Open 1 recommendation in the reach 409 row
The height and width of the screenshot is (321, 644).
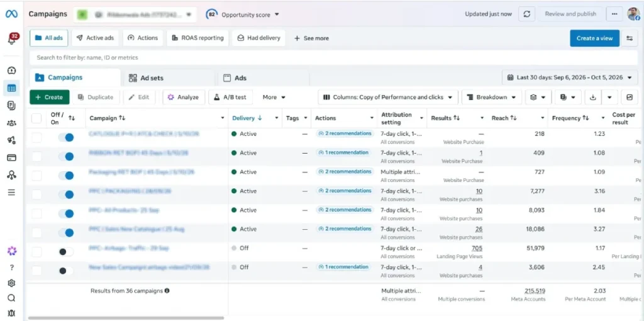pyautogui.click(x=344, y=152)
